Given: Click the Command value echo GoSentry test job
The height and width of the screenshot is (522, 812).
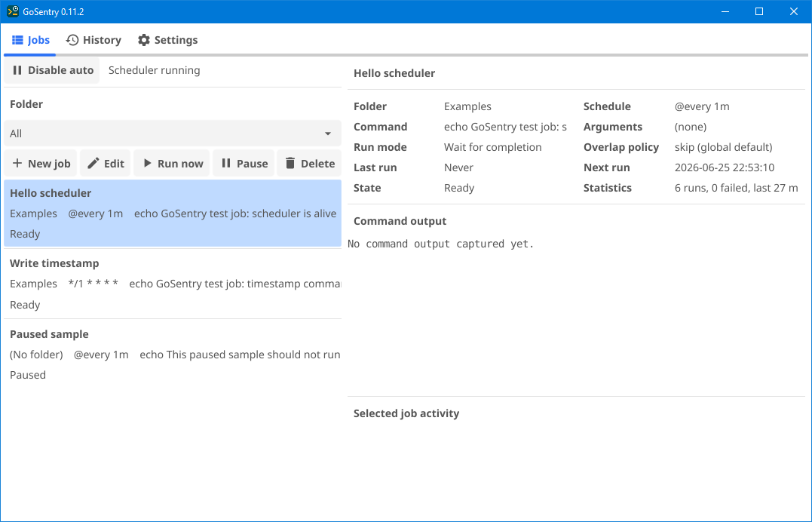Looking at the screenshot, I should tap(505, 127).
